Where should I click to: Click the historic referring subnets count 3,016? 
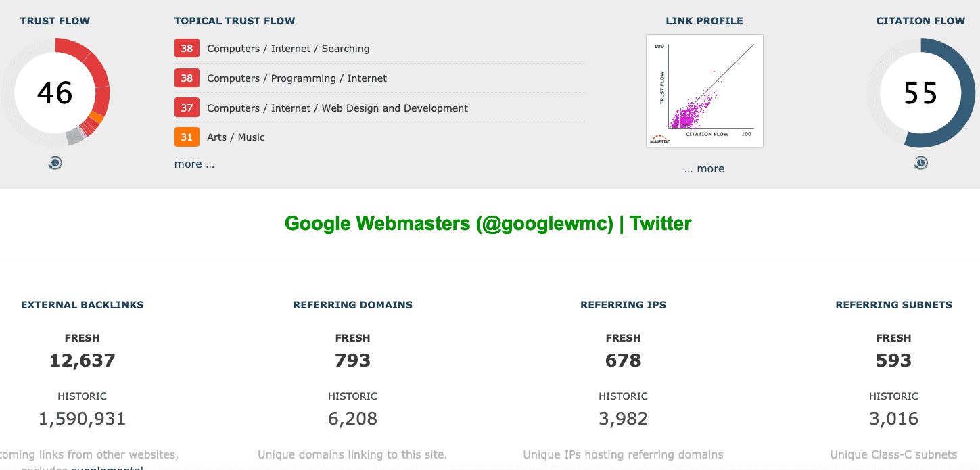(x=894, y=419)
